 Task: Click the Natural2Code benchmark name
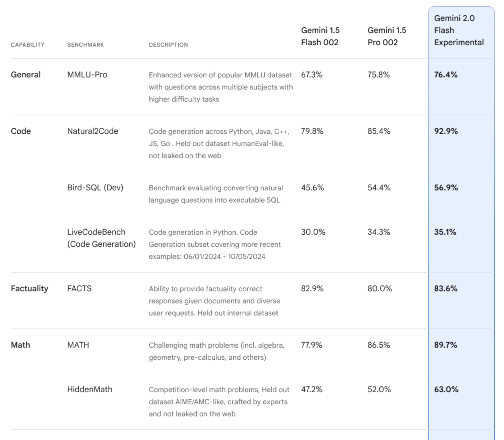coord(92,131)
